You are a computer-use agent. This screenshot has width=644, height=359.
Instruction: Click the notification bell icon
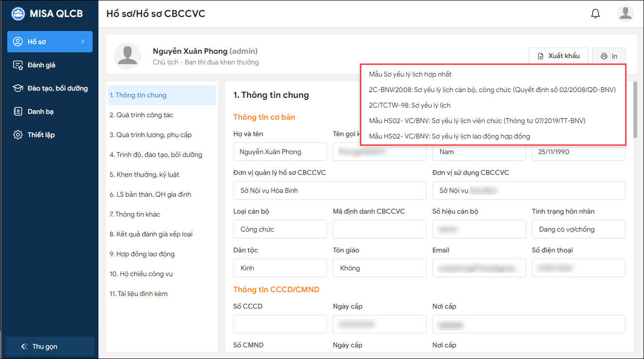[596, 14]
